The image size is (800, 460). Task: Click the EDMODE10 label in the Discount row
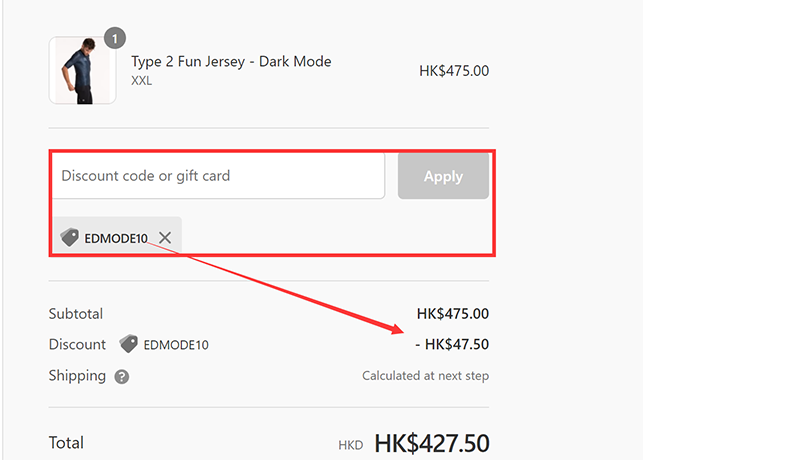pos(176,345)
